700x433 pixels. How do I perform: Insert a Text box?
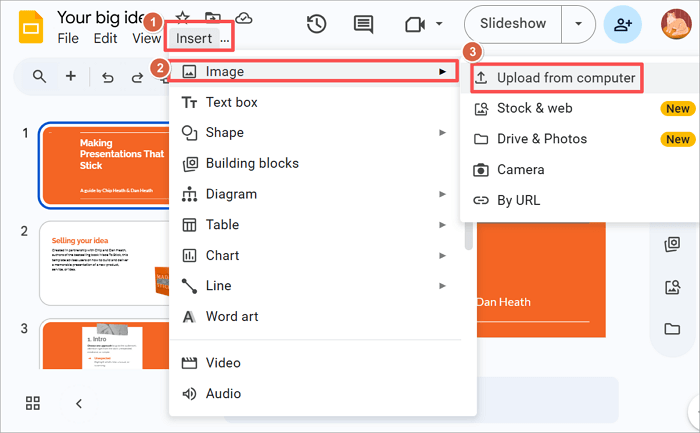pos(313,102)
